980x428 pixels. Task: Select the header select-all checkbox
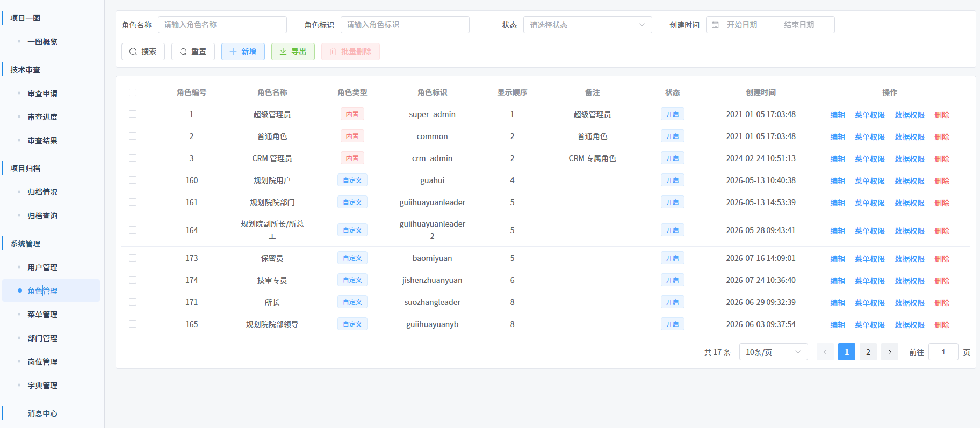point(133,92)
